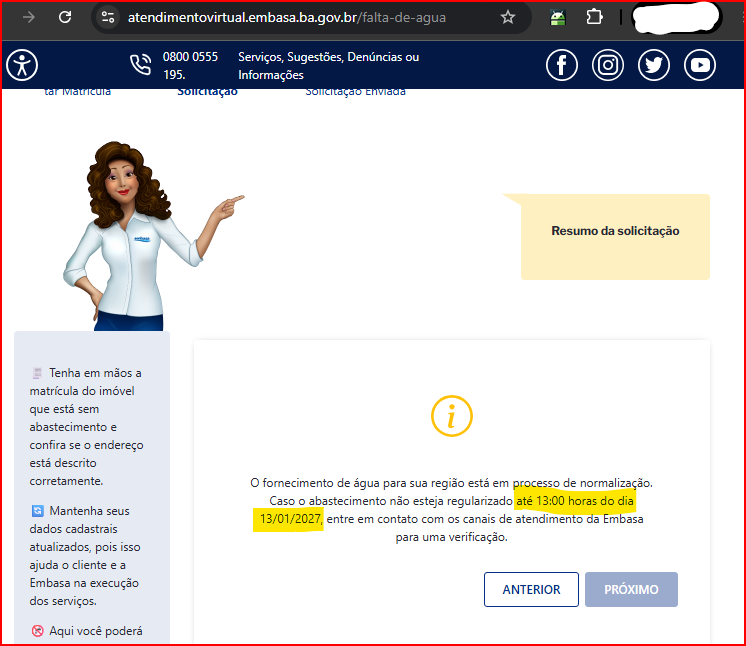This screenshot has height=646, width=746.
Task: Click the highlighted date 13/01/2027
Action: coord(290,519)
